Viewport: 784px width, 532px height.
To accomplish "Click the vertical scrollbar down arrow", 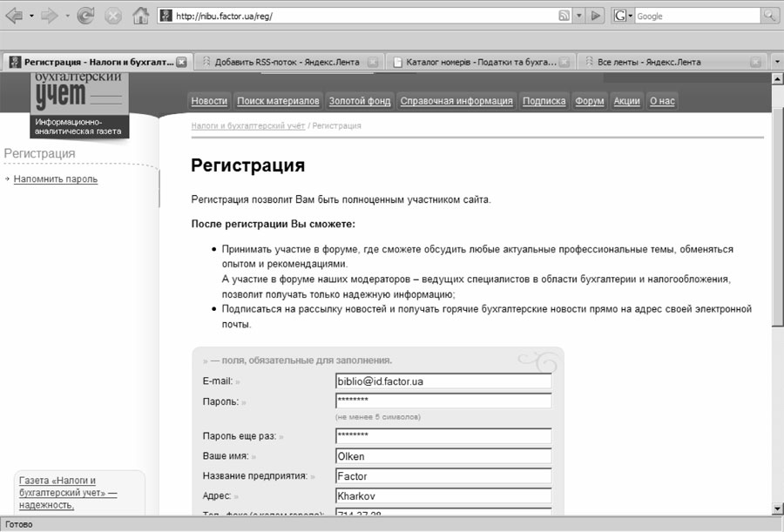I will coord(777,508).
